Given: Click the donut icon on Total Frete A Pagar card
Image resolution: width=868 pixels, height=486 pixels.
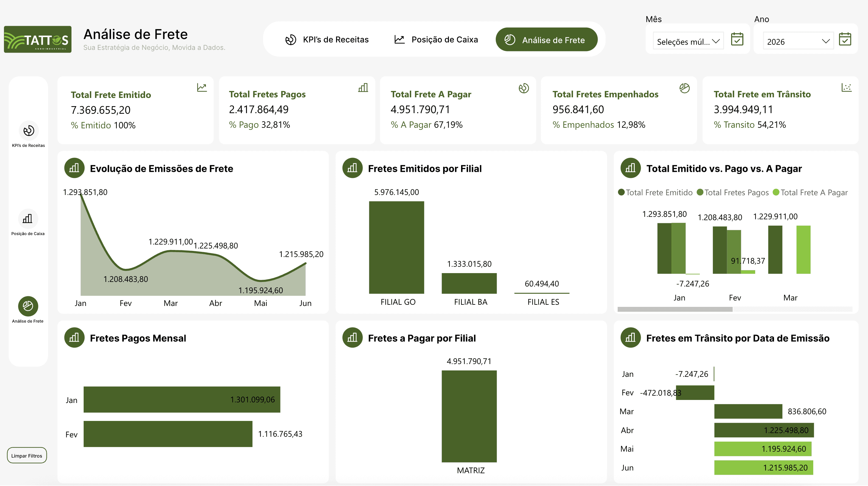Looking at the screenshot, I should coord(524,89).
